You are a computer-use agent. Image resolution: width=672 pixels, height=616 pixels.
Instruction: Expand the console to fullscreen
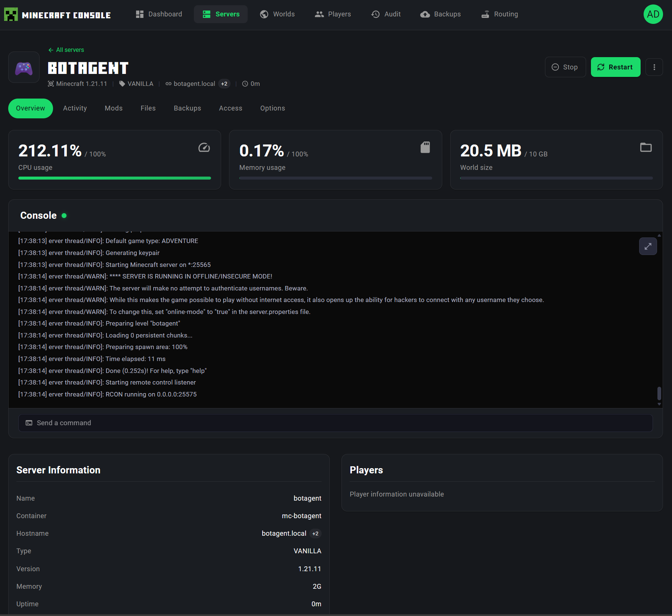point(648,246)
